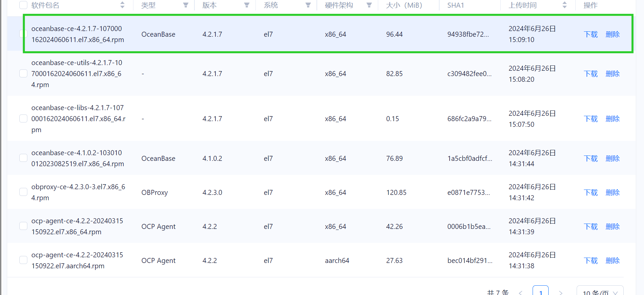Check the oceanbase-ce-4.2.1.7 package row
Viewport: 644px width, 295px height.
(23, 34)
